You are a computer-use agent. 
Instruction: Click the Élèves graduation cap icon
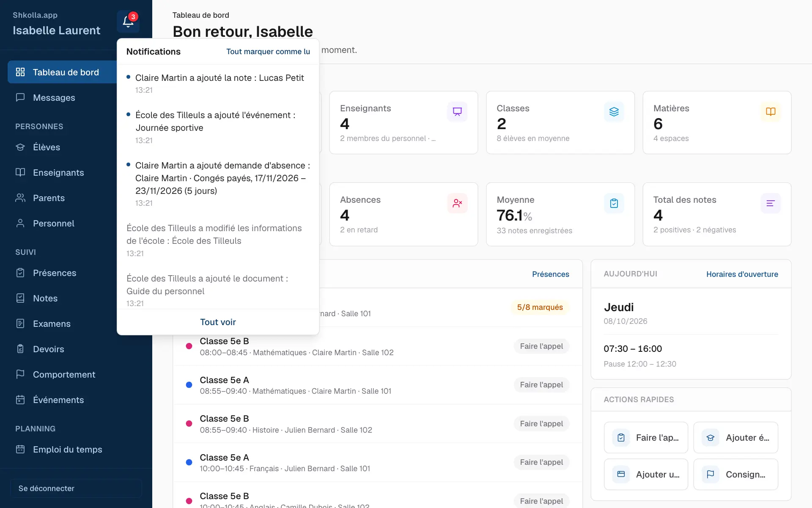[x=20, y=147]
